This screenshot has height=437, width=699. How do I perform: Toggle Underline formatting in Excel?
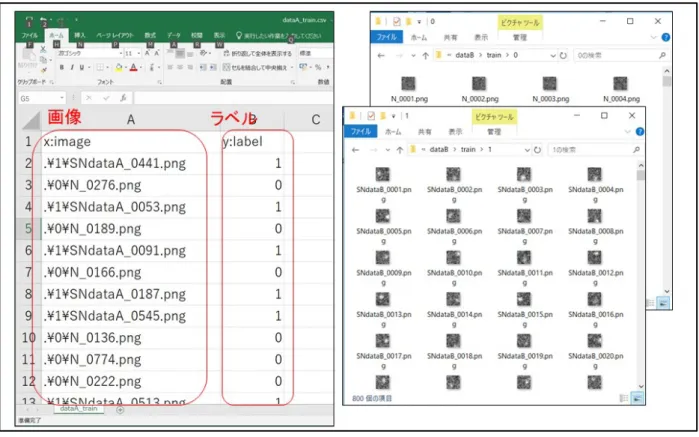click(82, 67)
